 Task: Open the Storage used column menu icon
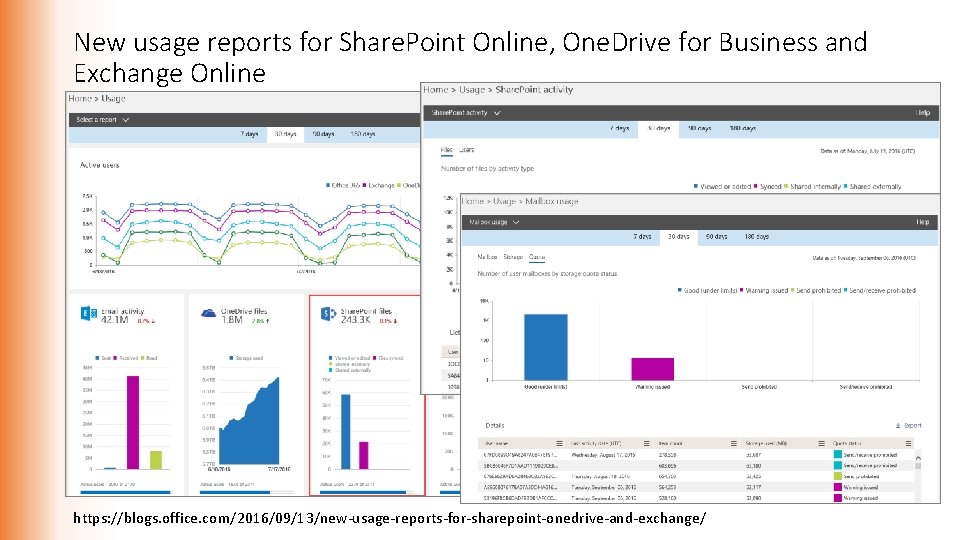pyautogui.click(x=821, y=443)
